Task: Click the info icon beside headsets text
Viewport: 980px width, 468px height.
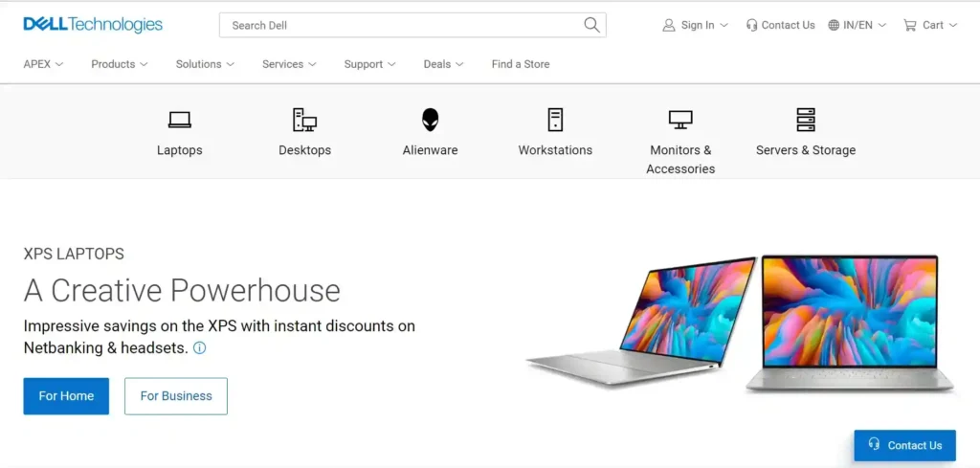Action: point(199,348)
